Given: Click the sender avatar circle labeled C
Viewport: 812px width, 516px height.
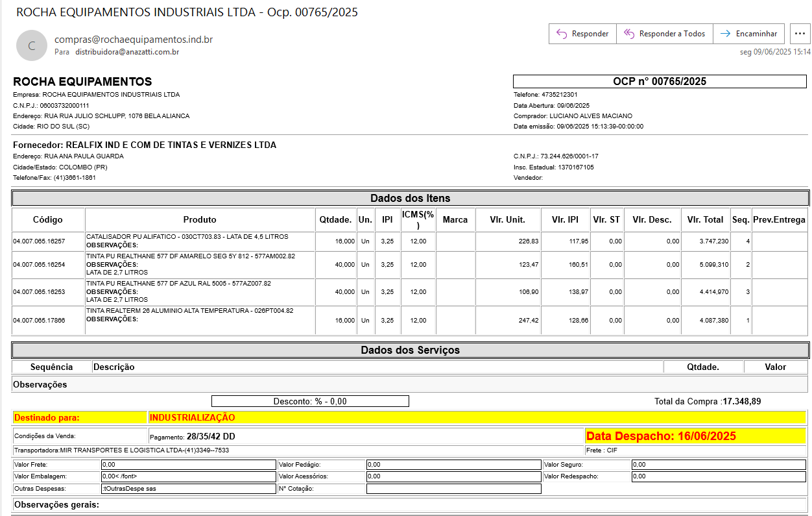Looking at the screenshot, I should (x=32, y=46).
